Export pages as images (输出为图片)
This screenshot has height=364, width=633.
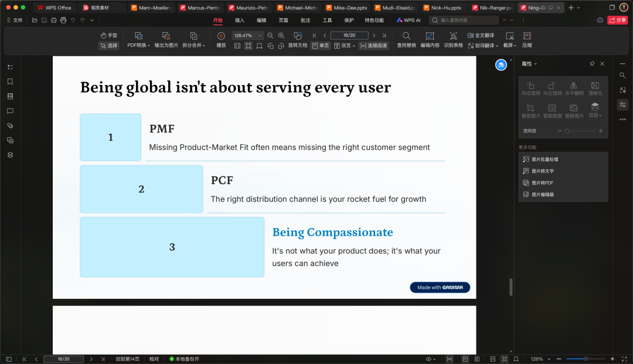[166, 40]
